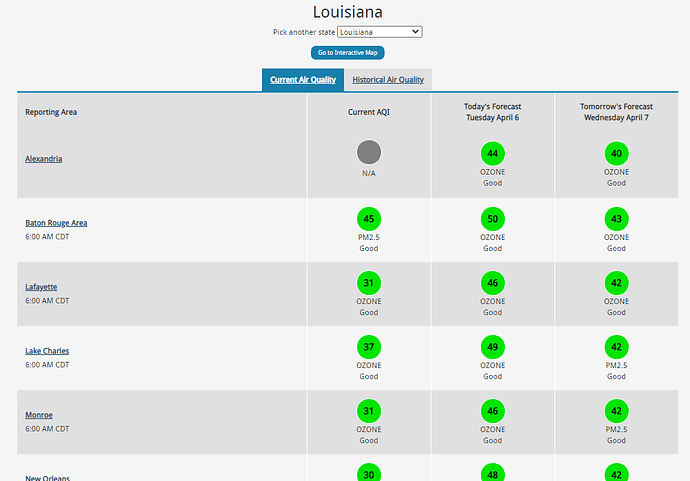Click Lake Charles today forecast 49 circle
The image size is (690, 481).
pyautogui.click(x=492, y=347)
